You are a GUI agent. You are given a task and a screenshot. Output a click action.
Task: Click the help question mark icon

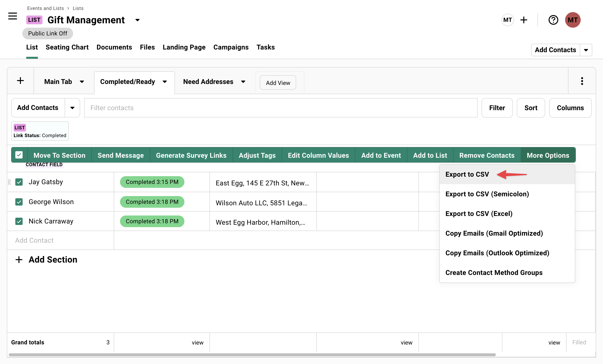(553, 20)
